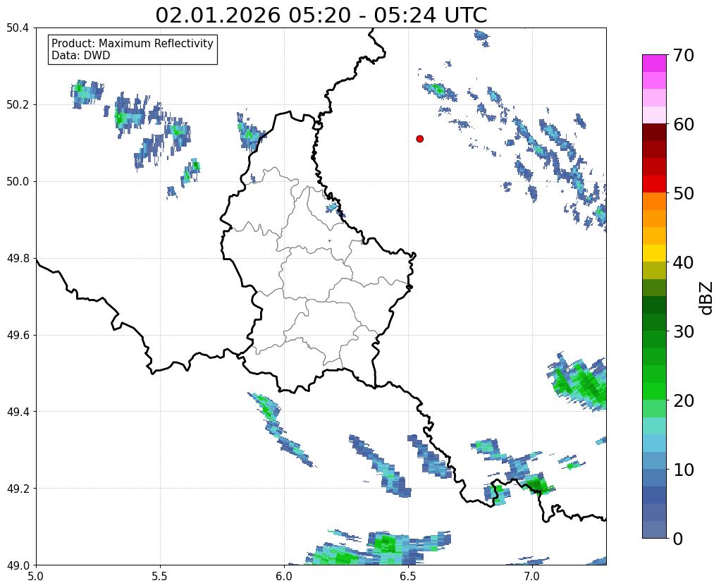The width and height of the screenshot is (721, 588).
Task: Click the latitude axis label 50.4
Action: pos(18,28)
